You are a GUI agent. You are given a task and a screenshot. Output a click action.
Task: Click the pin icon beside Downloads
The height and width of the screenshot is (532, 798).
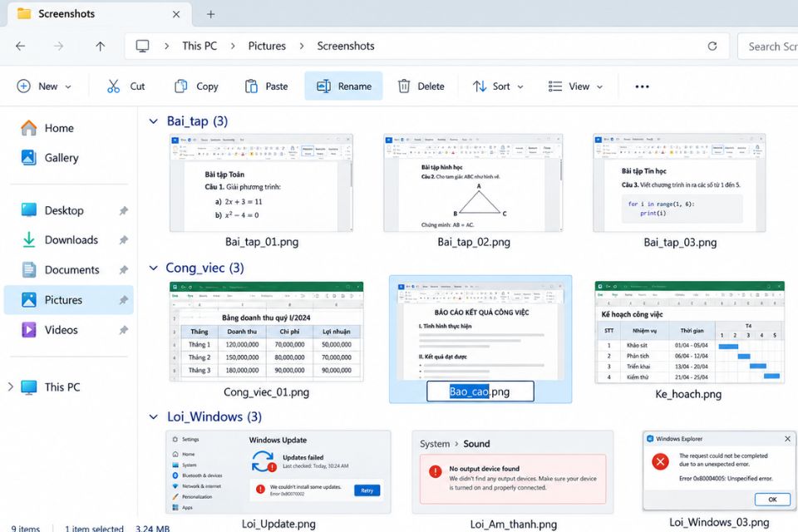123,239
